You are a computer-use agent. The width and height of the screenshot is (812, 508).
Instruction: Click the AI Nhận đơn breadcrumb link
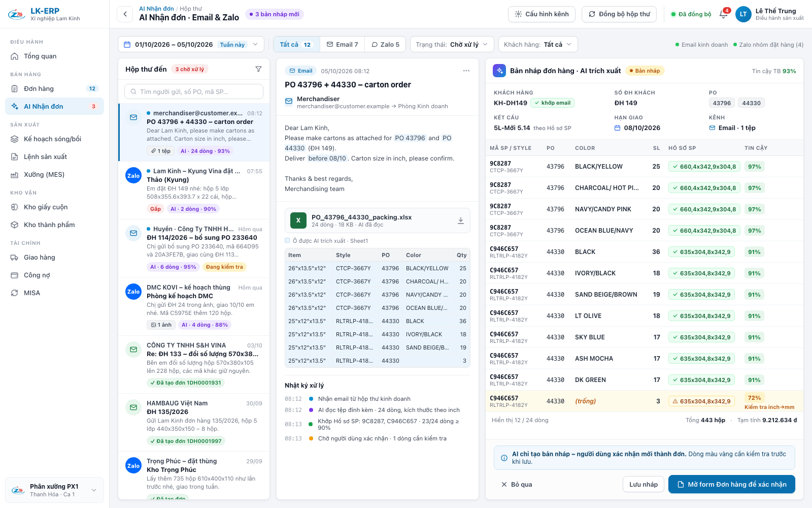click(156, 9)
